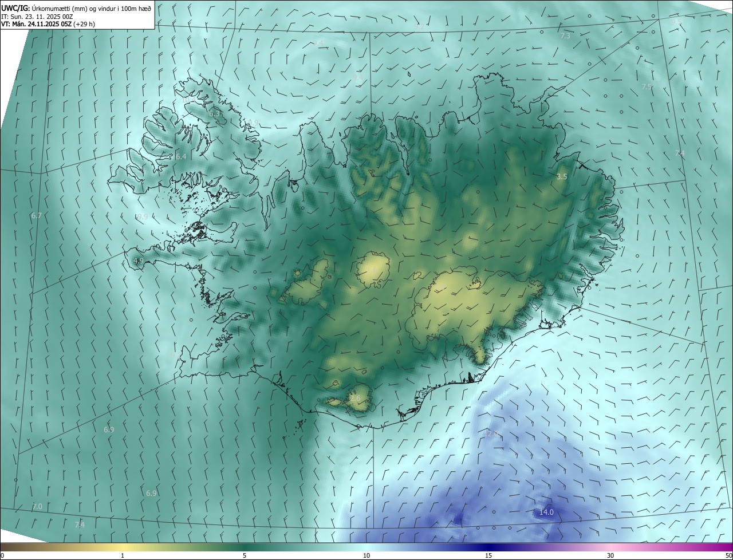Click the '(+29 h)' forecast offset text
The image size is (733, 560).
tap(84, 25)
